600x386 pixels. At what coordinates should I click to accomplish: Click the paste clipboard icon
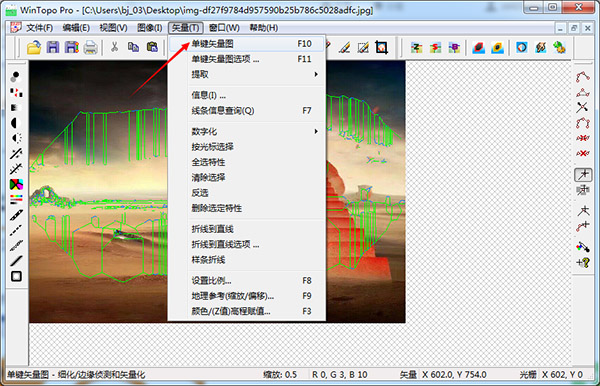[x=152, y=47]
